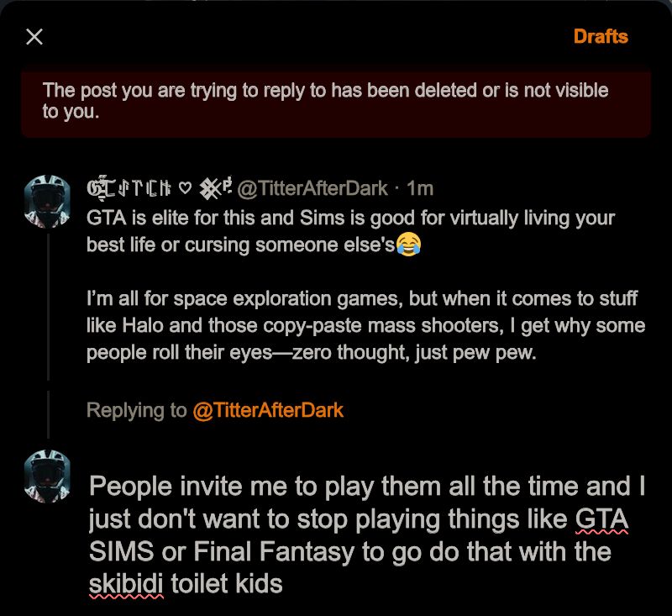Place the cursor after toilet kids

tap(284, 584)
